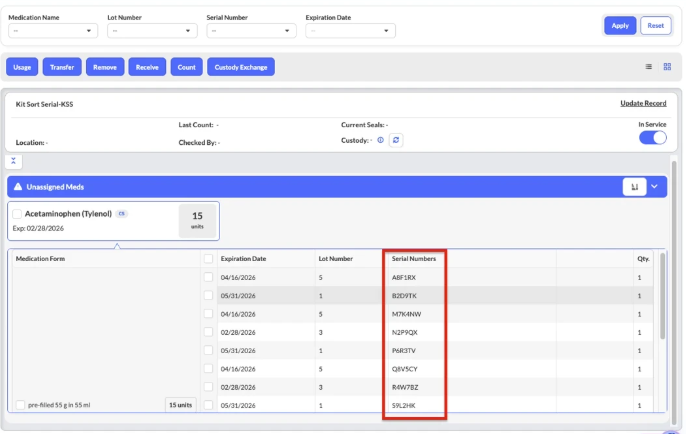Click the CS badge next to Acetaminophen
686x434 pixels.
click(x=121, y=213)
